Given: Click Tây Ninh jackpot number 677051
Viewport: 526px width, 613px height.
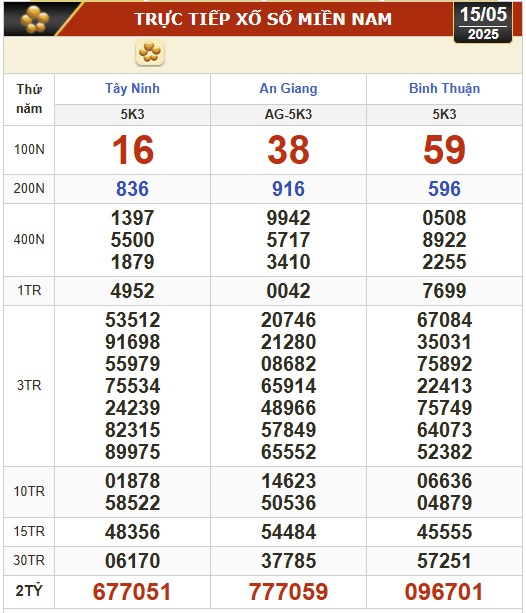Looking at the screenshot, I should pos(132,591).
